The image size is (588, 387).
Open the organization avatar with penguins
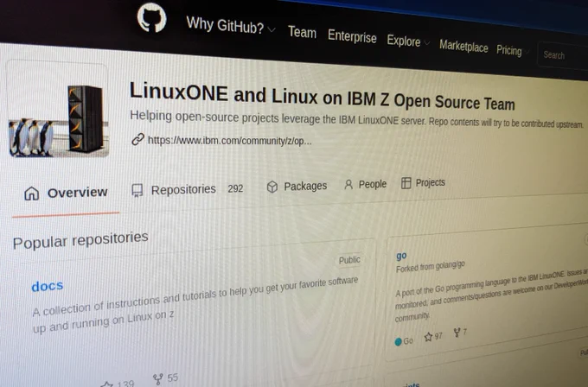[59, 110]
